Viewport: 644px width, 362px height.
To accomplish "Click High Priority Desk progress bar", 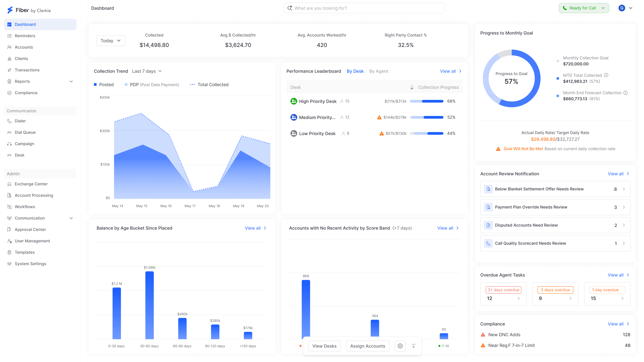I will [x=426, y=101].
